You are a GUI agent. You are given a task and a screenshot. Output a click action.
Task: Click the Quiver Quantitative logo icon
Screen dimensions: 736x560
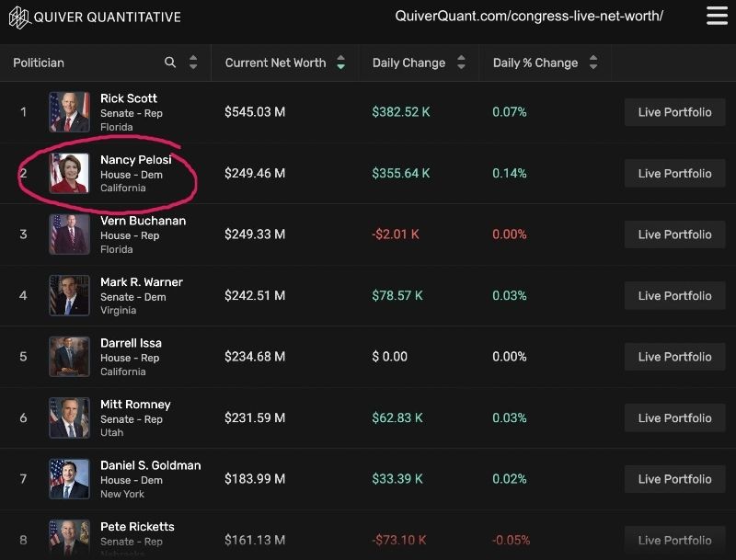[x=19, y=17]
